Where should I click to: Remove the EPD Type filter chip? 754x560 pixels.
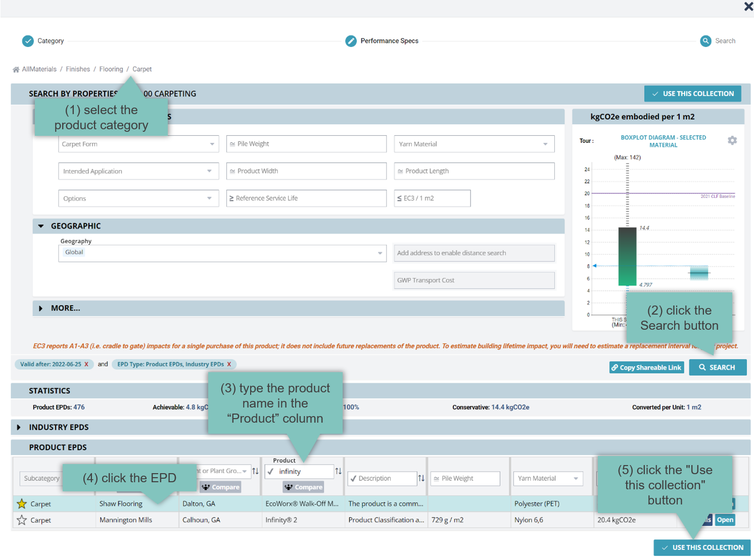229,365
